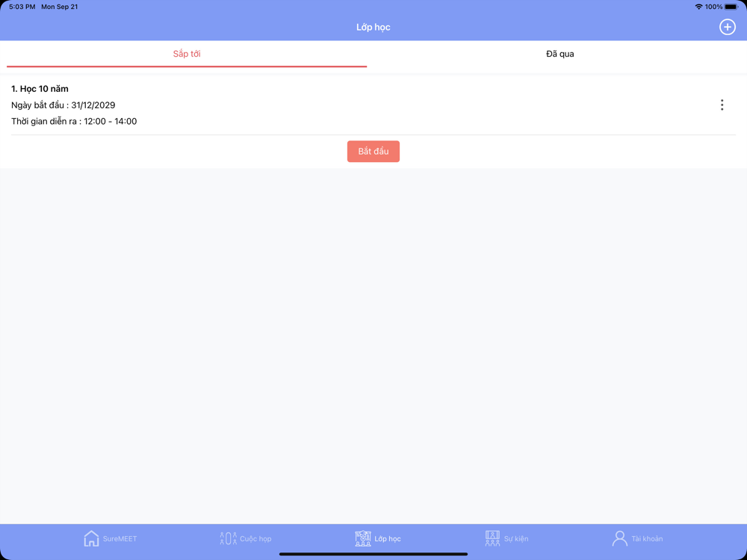This screenshot has height=560, width=747.
Task: Tap the plus icon to add a class
Action: pyautogui.click(x=727, y=27)
